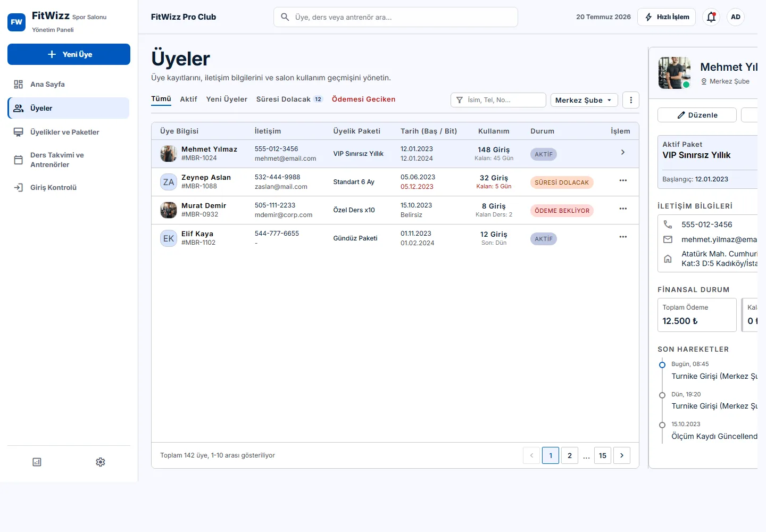Open settings gear in sidebar footer
Screen dimensions: 766x532
pos(101,462)
